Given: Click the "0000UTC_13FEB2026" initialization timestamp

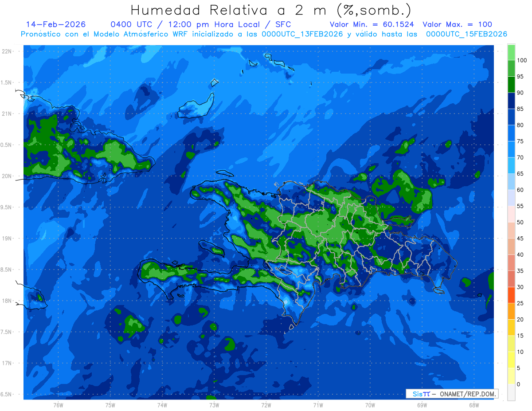Looking at the screenshot, I should point(302,34).
